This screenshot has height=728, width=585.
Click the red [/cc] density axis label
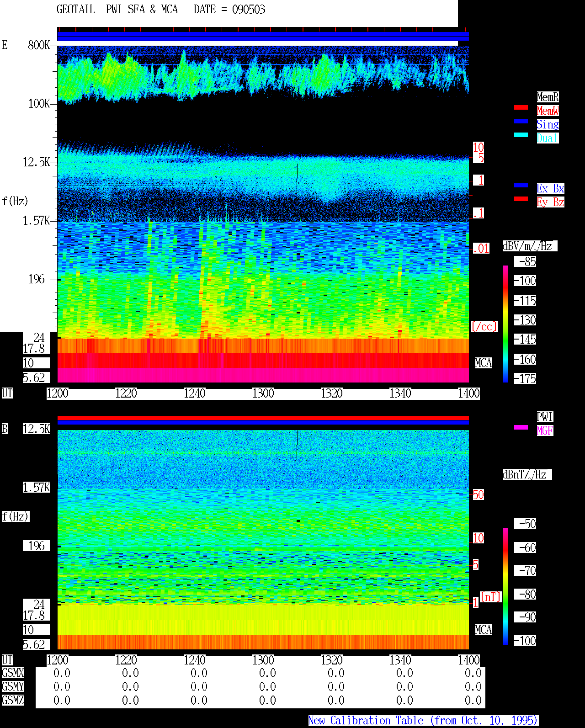(x=484, y=327)
